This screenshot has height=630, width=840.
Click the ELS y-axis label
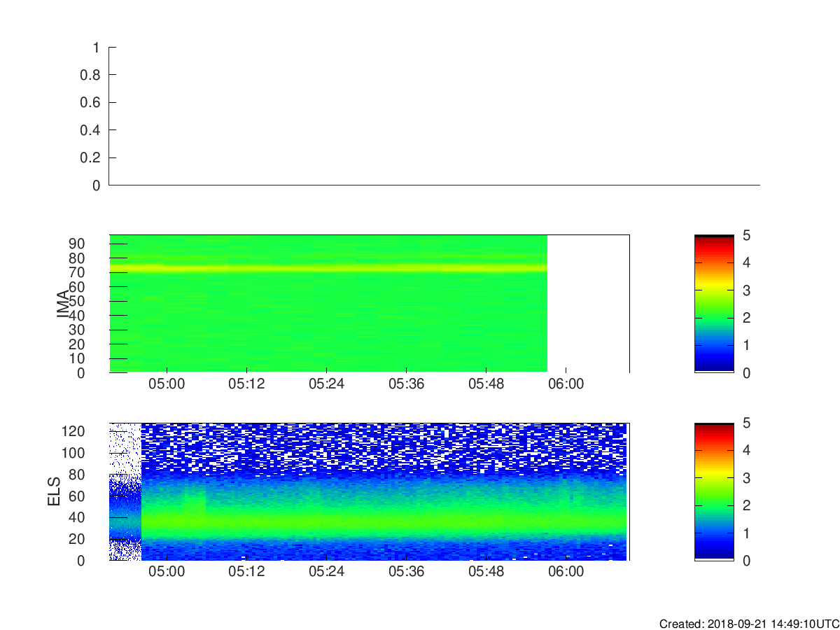click(x=55, y=491)
